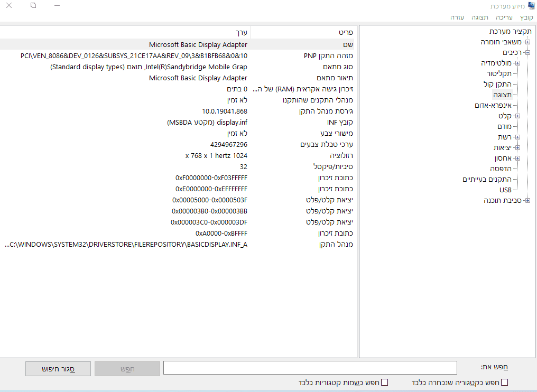Open the עזרה menu
The width and height of the screenshot is (537, 392).
tap(457, 17)
